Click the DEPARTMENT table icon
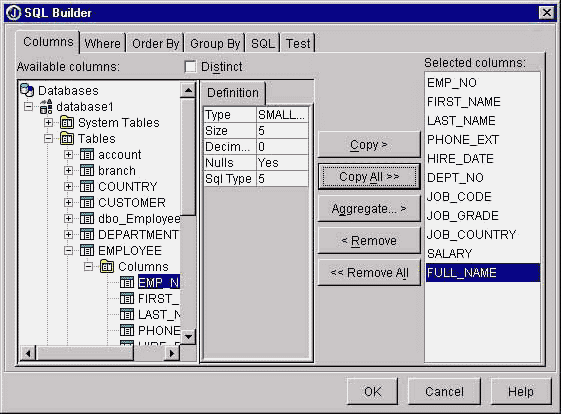561x414 pixels. coord(87,234)
